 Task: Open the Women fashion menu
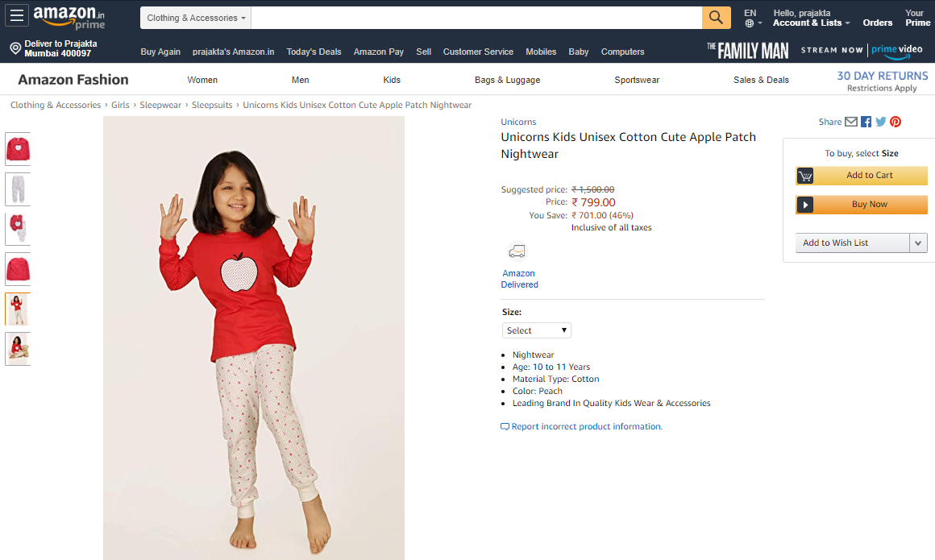tap(202, 80)
